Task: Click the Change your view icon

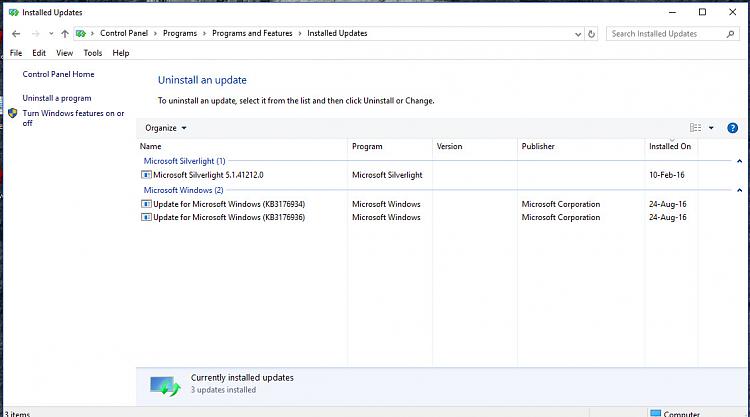Action: click(695, 128)
